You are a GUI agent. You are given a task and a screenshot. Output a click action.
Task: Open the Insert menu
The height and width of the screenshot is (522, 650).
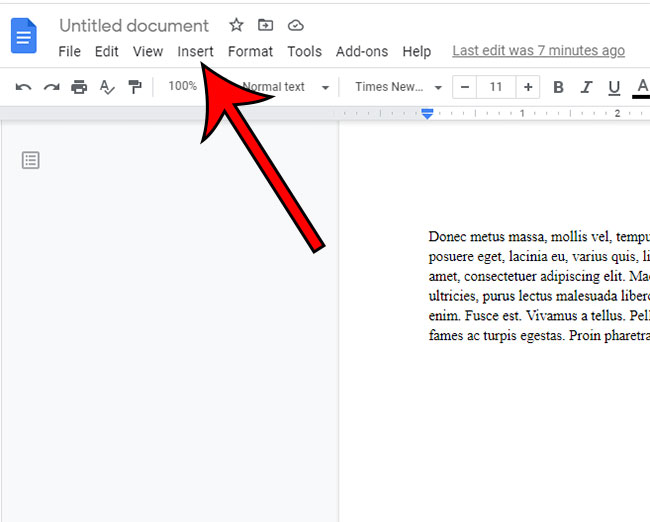tap(195, 51)
